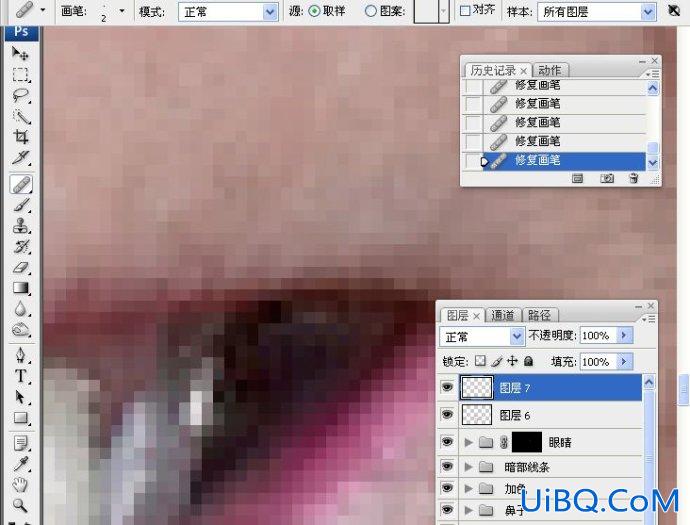Click trash icon in History panel

(x=634, y=178)
